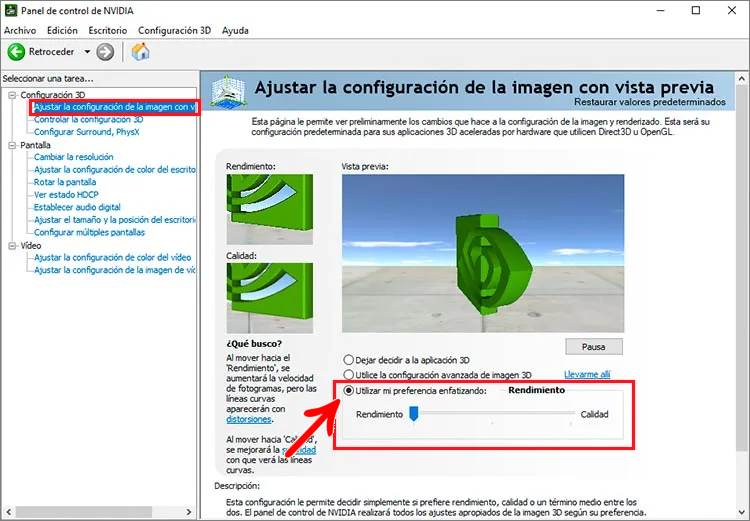Open the Archivo menu

[x=20, y=30]
